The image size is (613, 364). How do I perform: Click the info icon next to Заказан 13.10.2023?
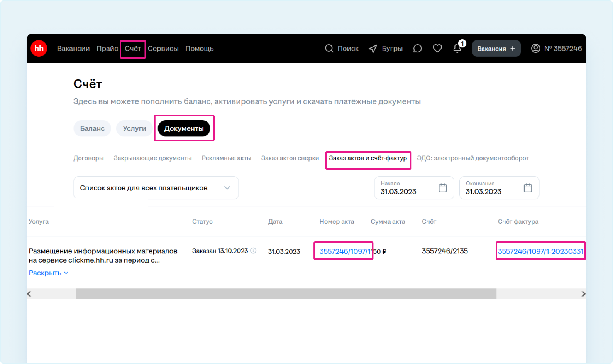point(253,251)
